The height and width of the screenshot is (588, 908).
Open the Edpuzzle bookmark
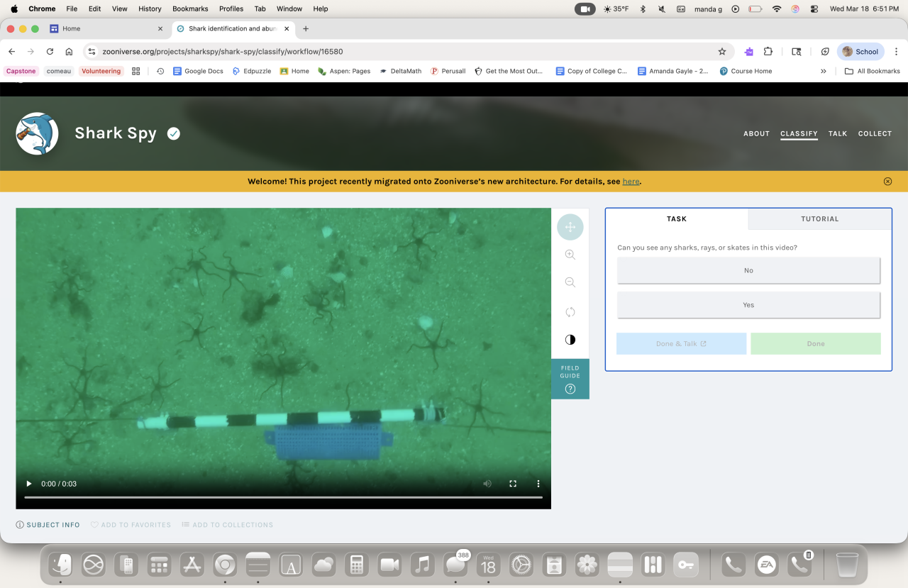(x=252, y=71)
